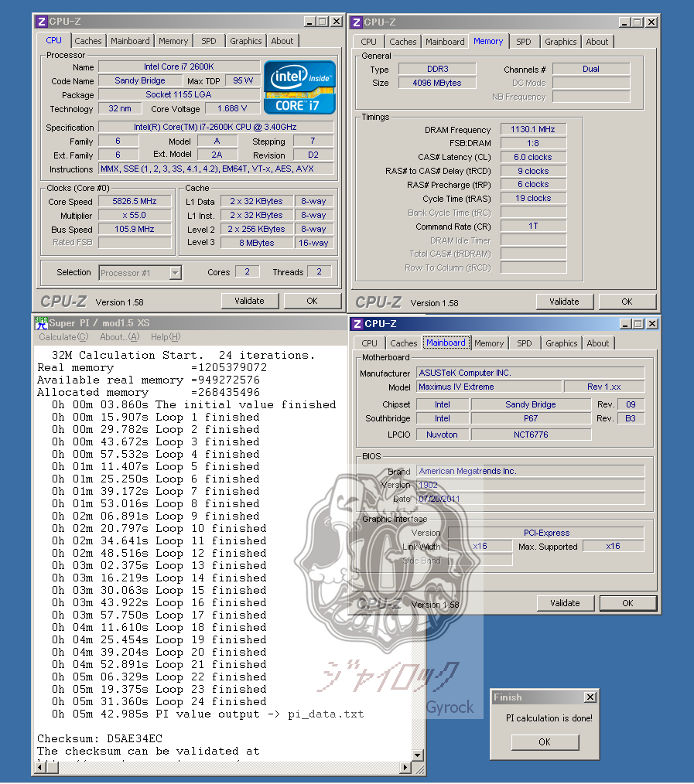Screen dimensions: 694x784
Task: Click CPU-Z icon in Memory window title
Action: pyautogui.click(x=356, y=22)
